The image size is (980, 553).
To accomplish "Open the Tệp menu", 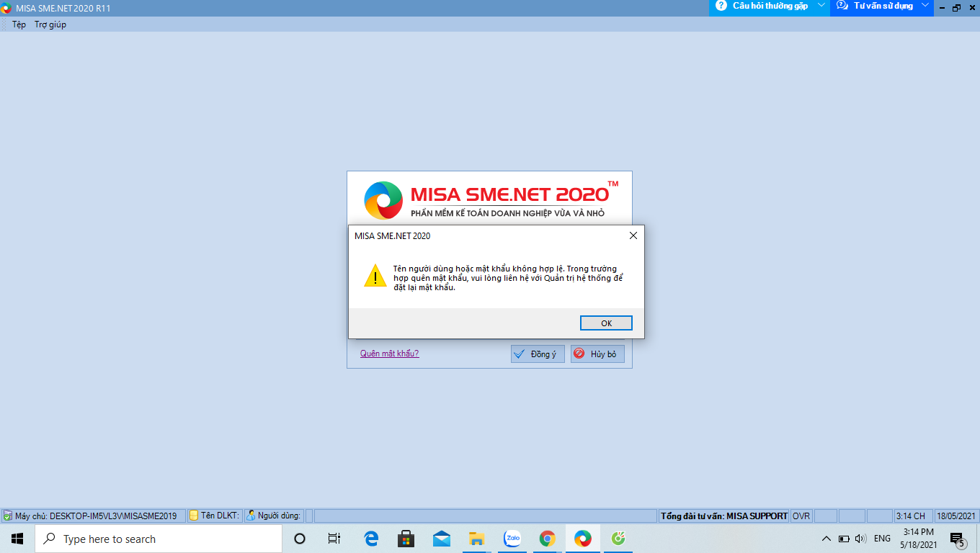I will click(19, 24).
